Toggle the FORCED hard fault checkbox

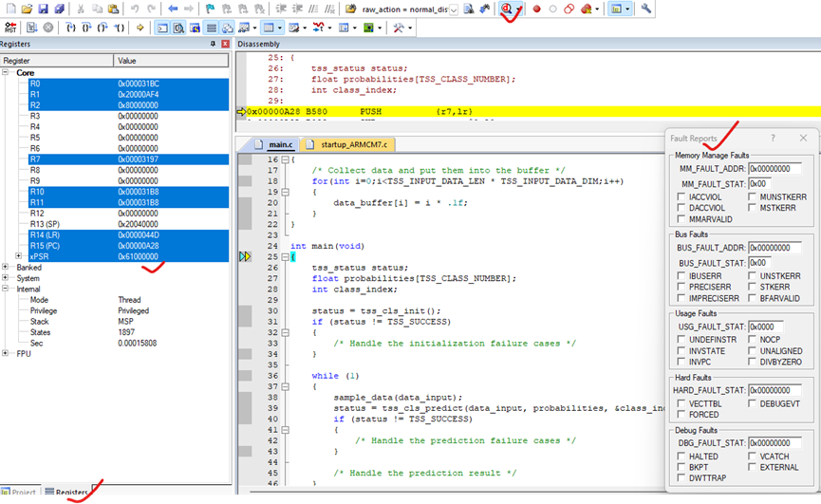coord(681,415)
